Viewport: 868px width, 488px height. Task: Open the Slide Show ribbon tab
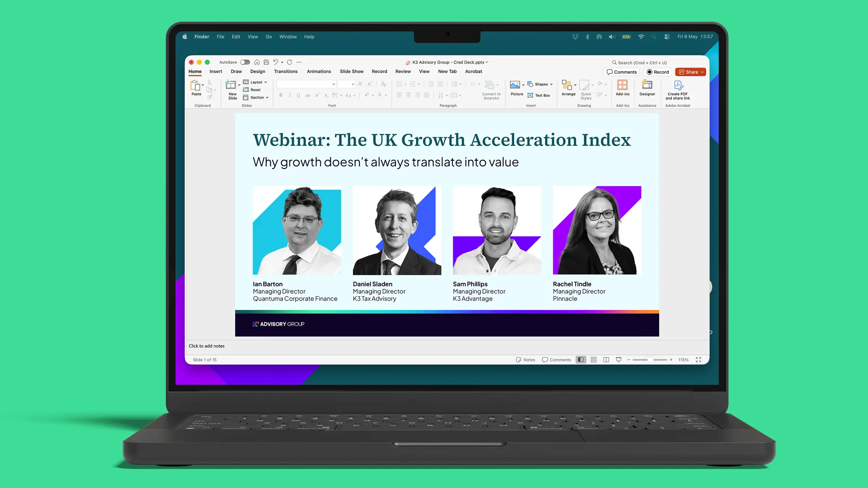pos(352,72)
